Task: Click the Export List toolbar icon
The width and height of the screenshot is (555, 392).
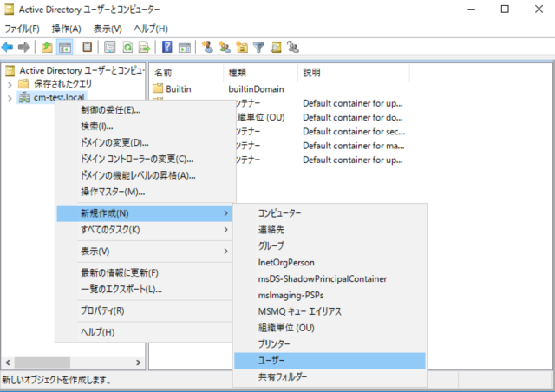Action: (x=145, y=47)
